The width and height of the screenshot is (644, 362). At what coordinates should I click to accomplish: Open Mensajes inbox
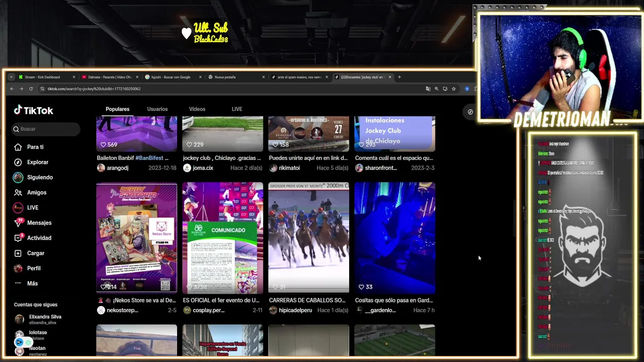[33, 223]
